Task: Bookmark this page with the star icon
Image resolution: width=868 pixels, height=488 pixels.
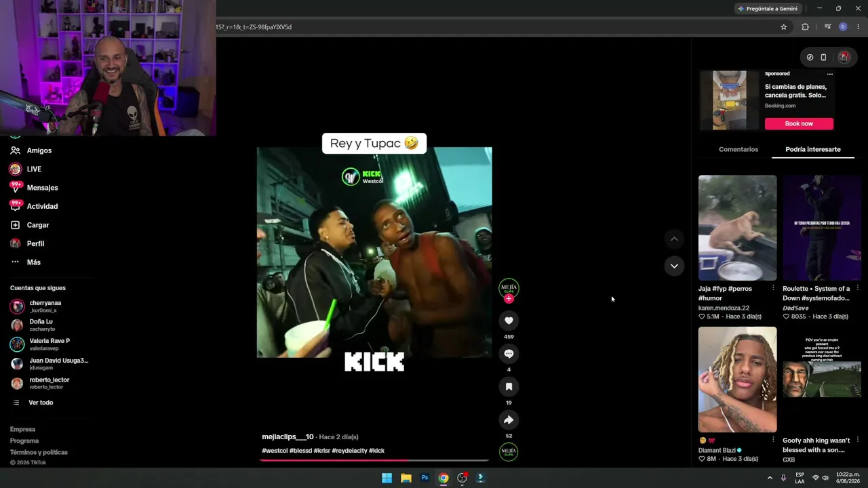Action: tap(784, 27)
